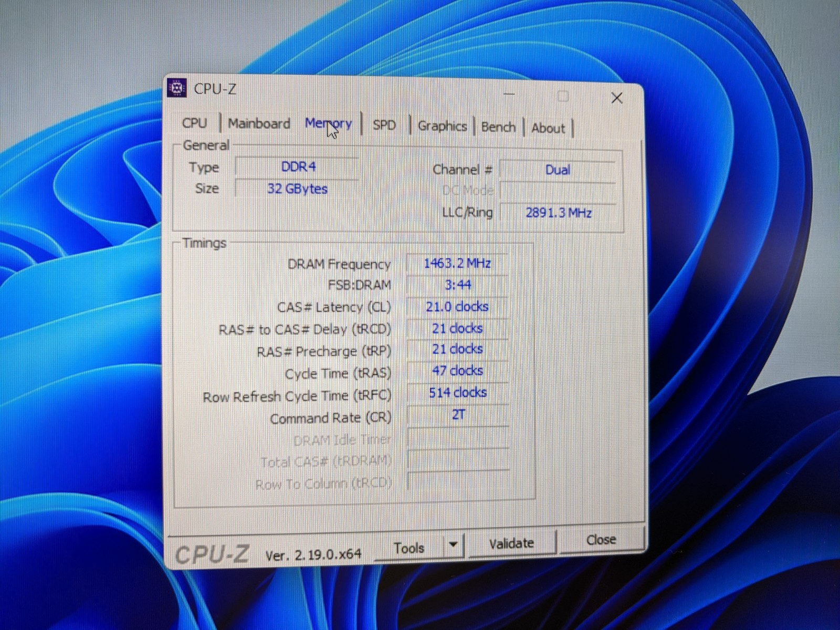Click the Close button at the bottom

pyautogui.click(x=601, y=540)
